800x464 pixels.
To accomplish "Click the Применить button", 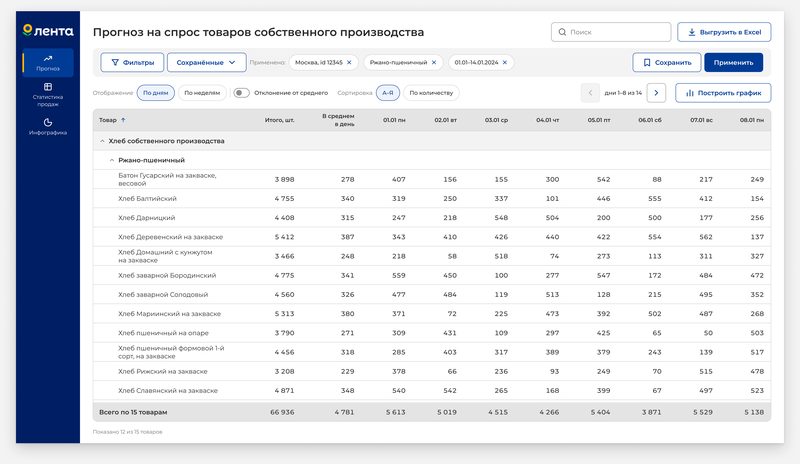I will [x=734, y=62].
